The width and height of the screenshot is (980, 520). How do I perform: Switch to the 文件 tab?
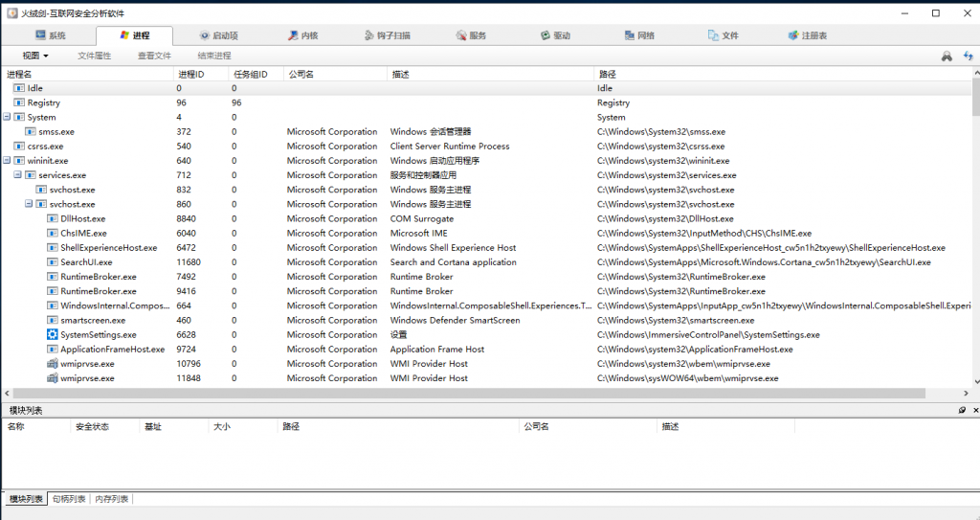(x=724, y=35)
